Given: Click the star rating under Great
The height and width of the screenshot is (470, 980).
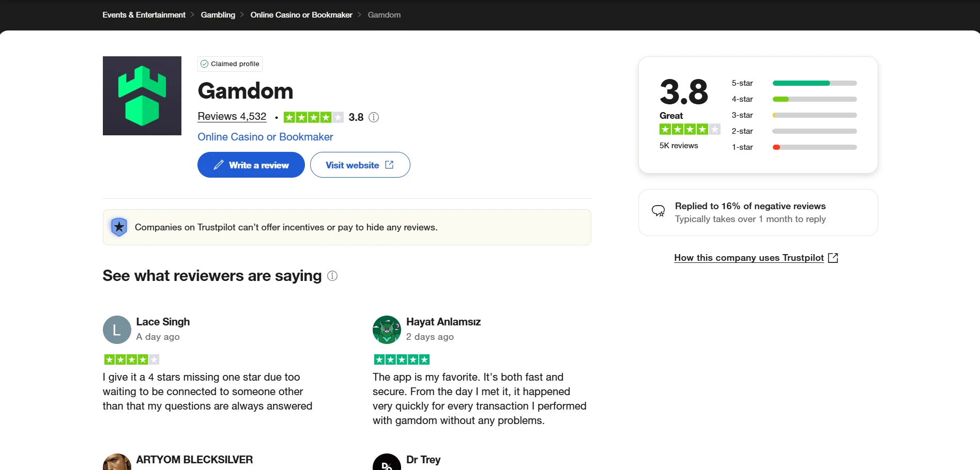Looking at the screenshot, I should click(690, 129).
